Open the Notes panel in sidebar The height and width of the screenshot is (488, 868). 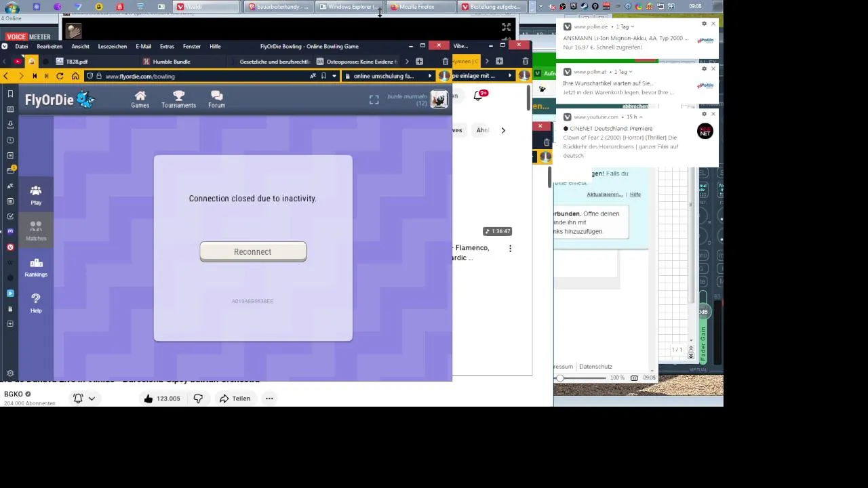click(10, 156)
